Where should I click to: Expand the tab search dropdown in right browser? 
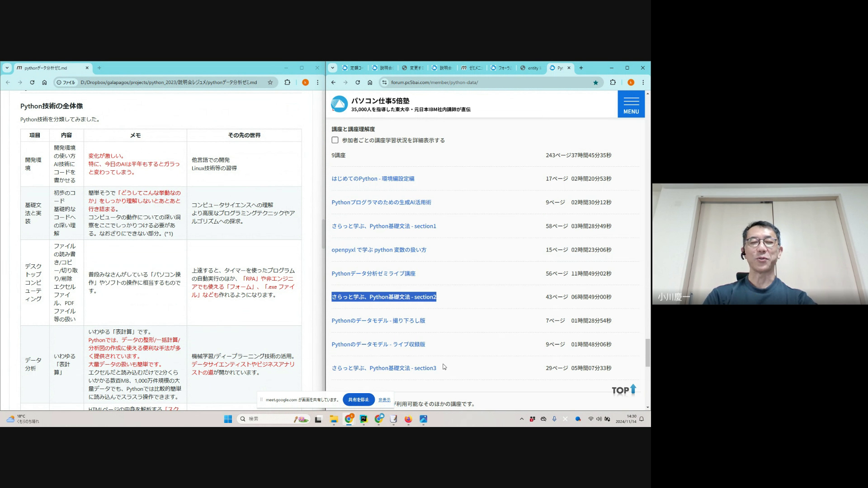tap(333, 68)
